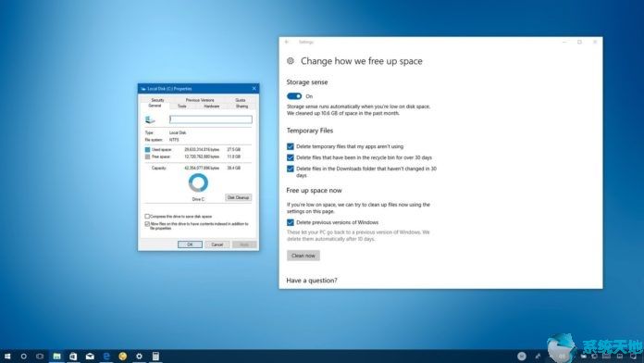644x363 pixels.
Task: Click the gray Free space color box
Action: tap(147, 156)
